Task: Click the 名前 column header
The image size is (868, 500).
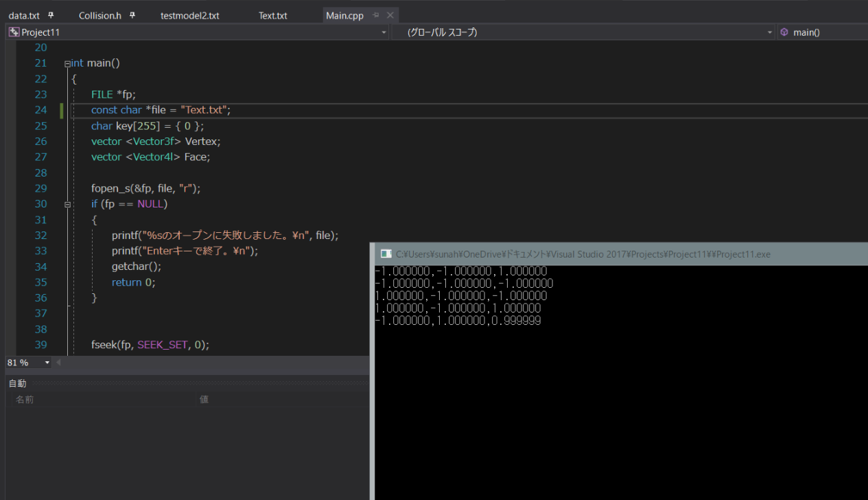Action: tap(25, 399)
